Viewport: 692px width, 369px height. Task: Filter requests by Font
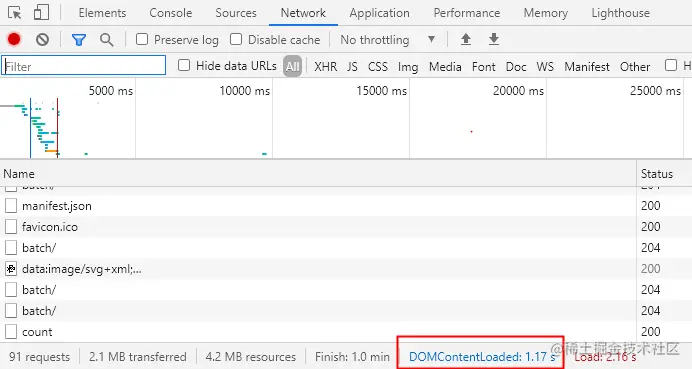point(484,67)
